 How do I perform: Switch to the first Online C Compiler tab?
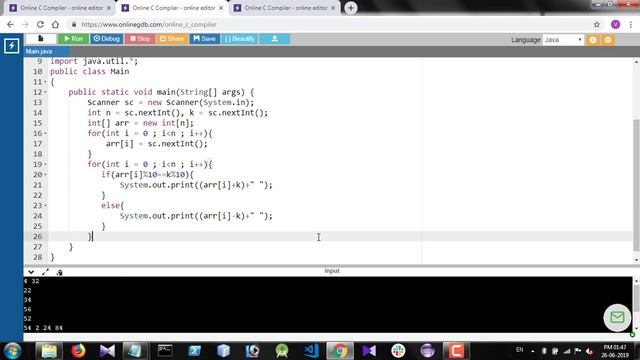point(61,8)
